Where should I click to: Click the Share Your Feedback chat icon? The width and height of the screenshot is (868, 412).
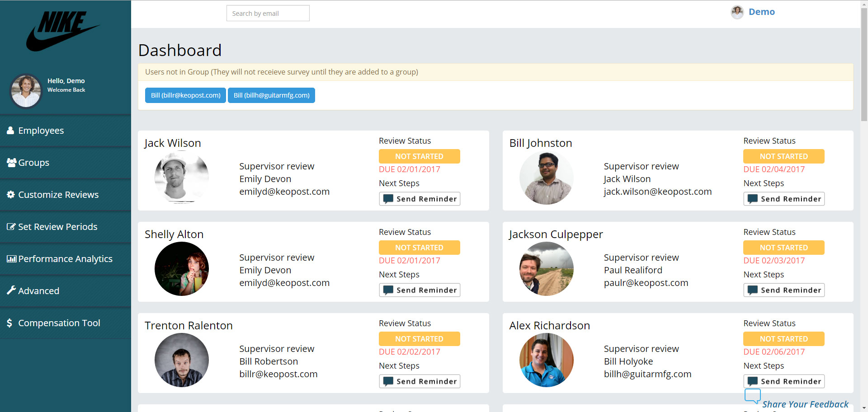point(752,396)
